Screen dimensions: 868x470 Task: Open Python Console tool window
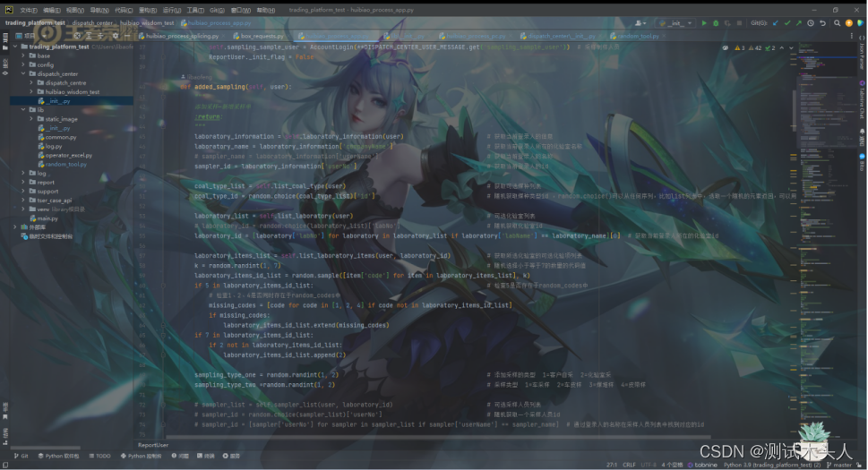tap(141, 457)
